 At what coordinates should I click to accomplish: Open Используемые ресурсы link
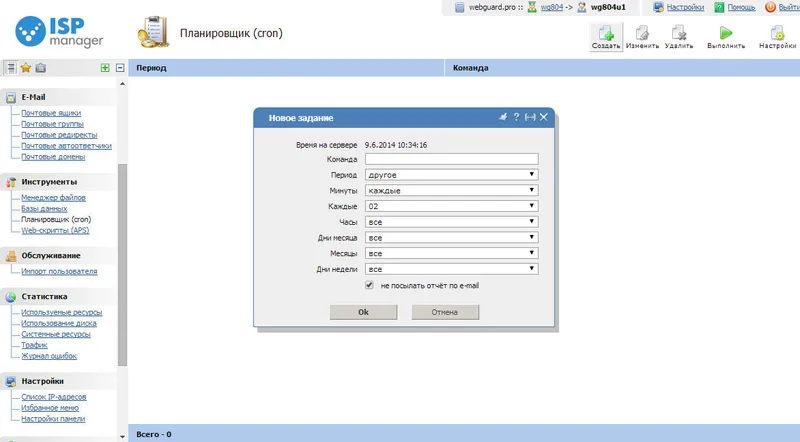tap(62, 312)
